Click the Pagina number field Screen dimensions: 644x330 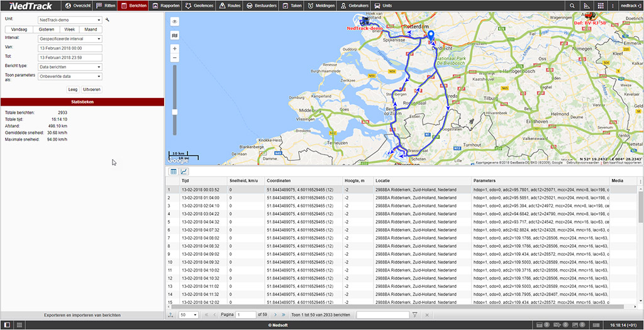tap(246, 315)
